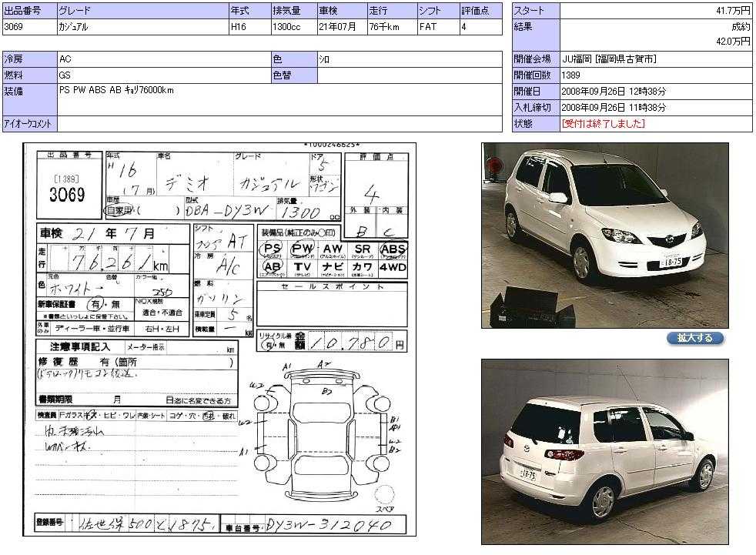756x555 pixels.
Task: Click the displacement value 1300cc
Action: pos(286,27)
